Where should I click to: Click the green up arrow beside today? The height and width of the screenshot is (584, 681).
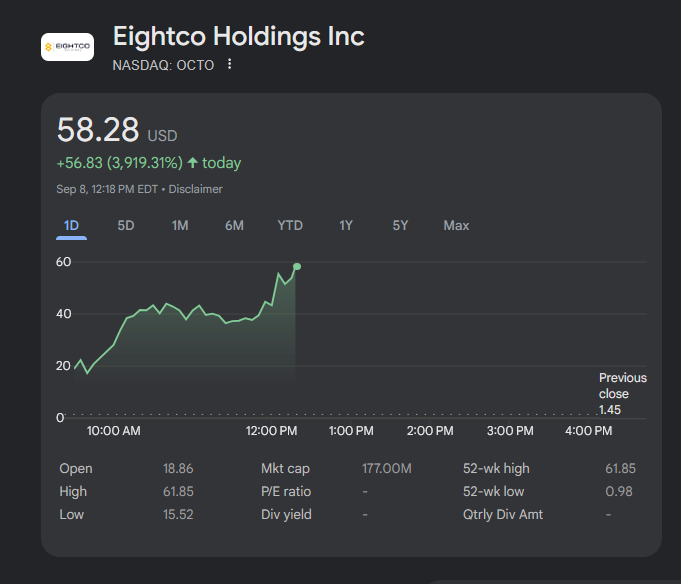(x=193, y=163)
